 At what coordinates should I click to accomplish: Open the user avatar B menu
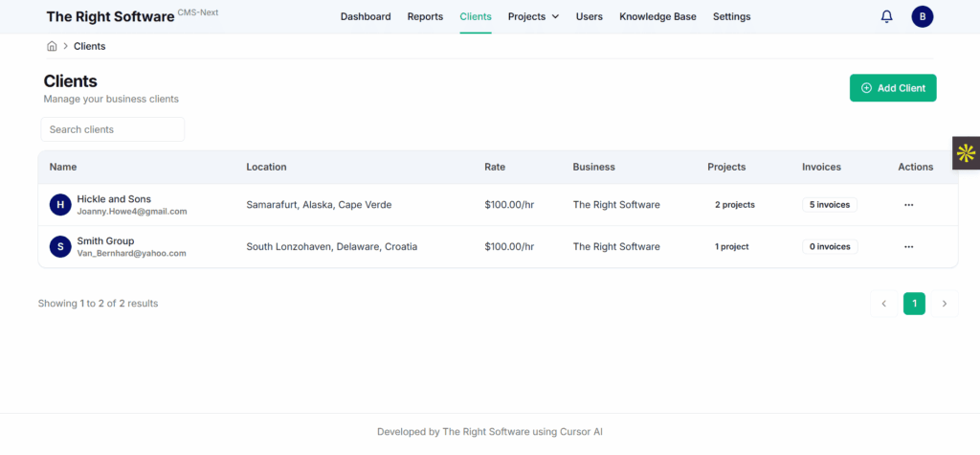point(922,17)
